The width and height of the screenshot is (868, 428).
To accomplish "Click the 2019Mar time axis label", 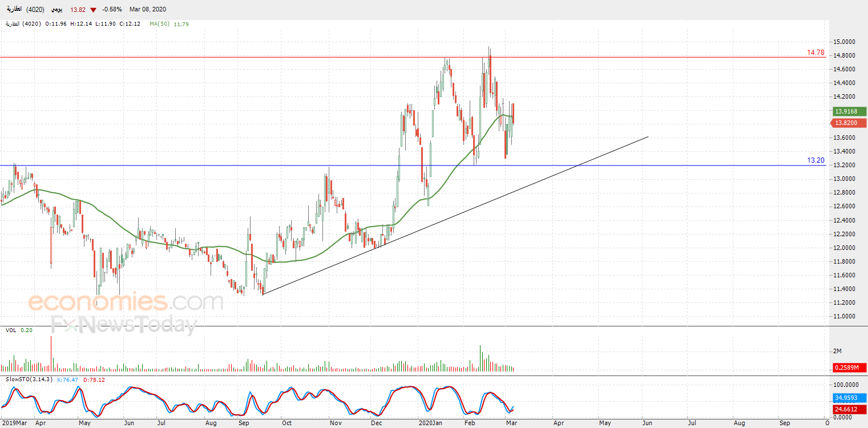I will (15, 423).
